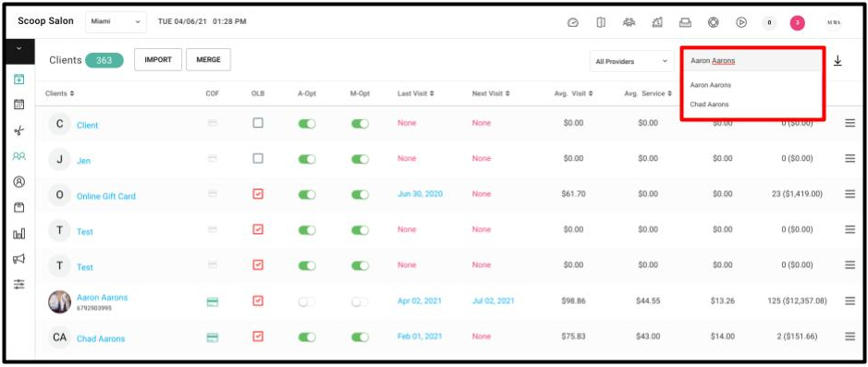Open the group people icon in top bar
The width and height of the screenshot is (868, 367).
pyautogui.click(x=629, y=22)
